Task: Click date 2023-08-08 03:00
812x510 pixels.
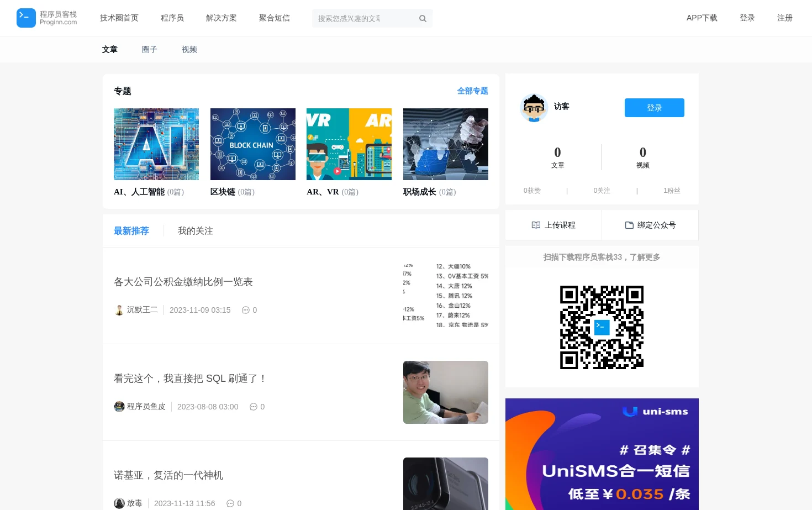Action: [208, 407]
